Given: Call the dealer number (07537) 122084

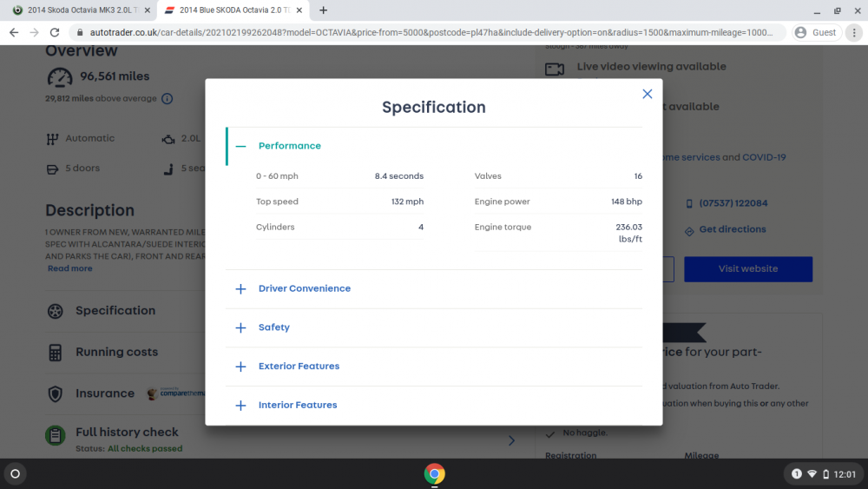Looking at the screenshot, I should (x=733, y=203).
